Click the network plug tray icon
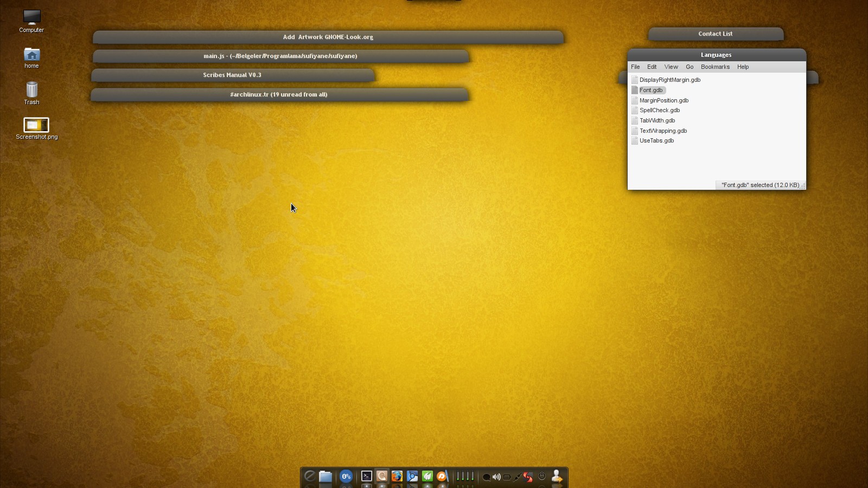868x488 pixels. click(518, 477)
